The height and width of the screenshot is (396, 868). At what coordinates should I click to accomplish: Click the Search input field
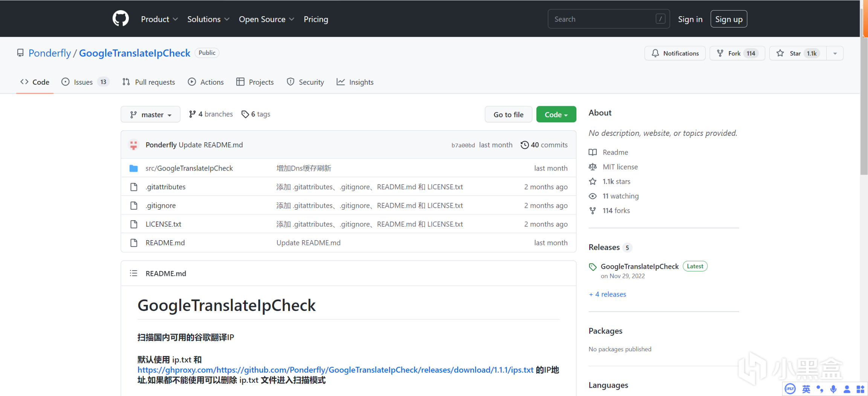(608, 19)
